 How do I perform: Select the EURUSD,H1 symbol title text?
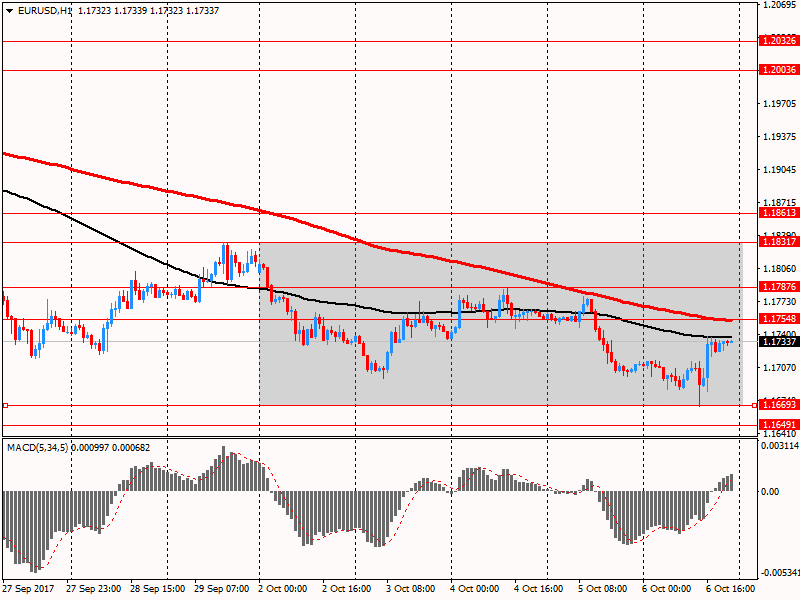pos(44,11)
